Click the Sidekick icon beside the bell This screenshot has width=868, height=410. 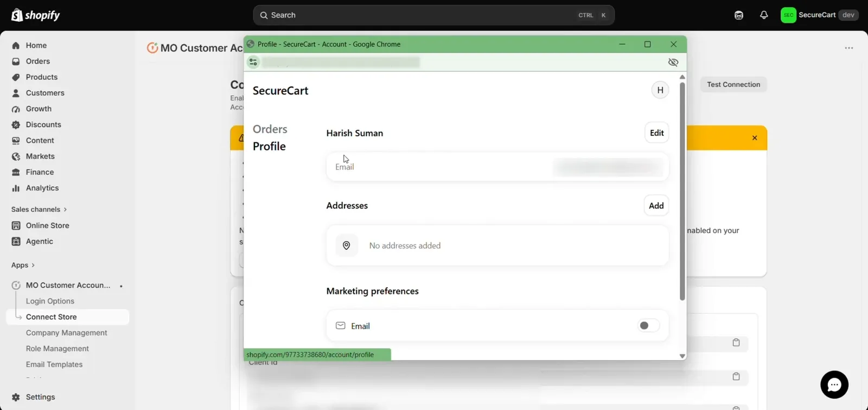click(739, 15)
